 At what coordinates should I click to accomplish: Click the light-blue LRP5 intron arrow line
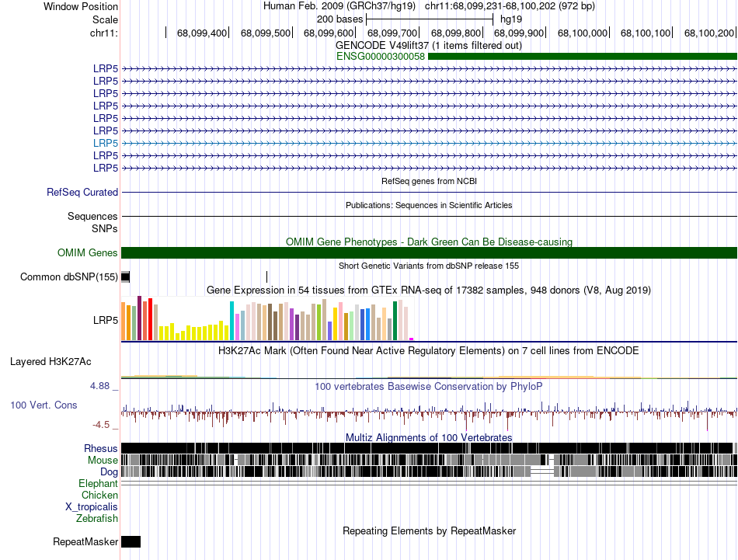pyautogui.click(x=430, y=143)
